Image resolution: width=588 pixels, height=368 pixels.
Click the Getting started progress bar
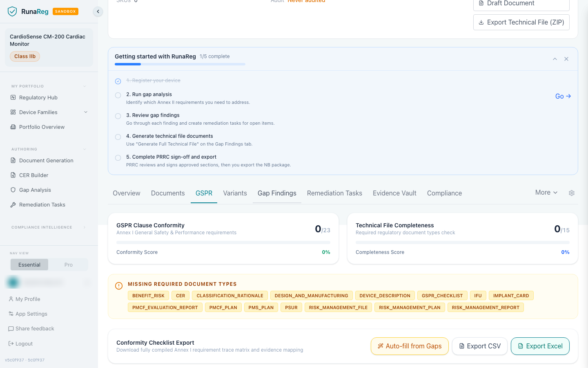(180, 64)
